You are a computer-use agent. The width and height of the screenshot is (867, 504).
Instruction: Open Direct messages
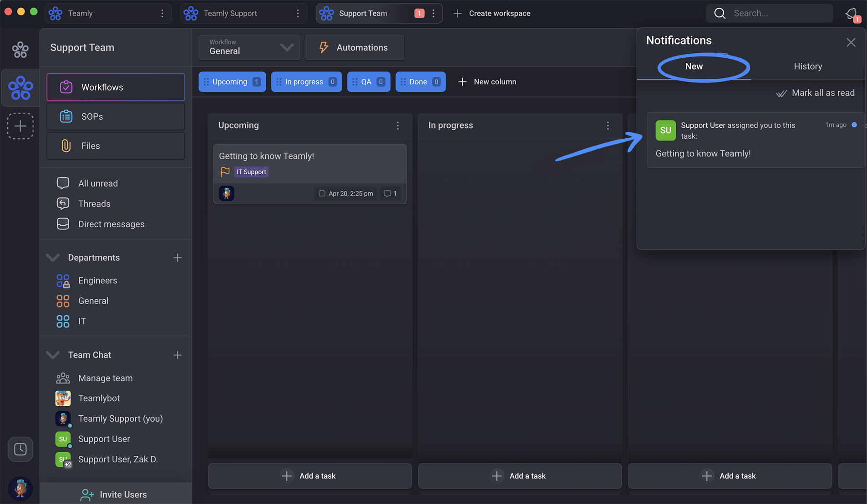[x=111, y=224]
